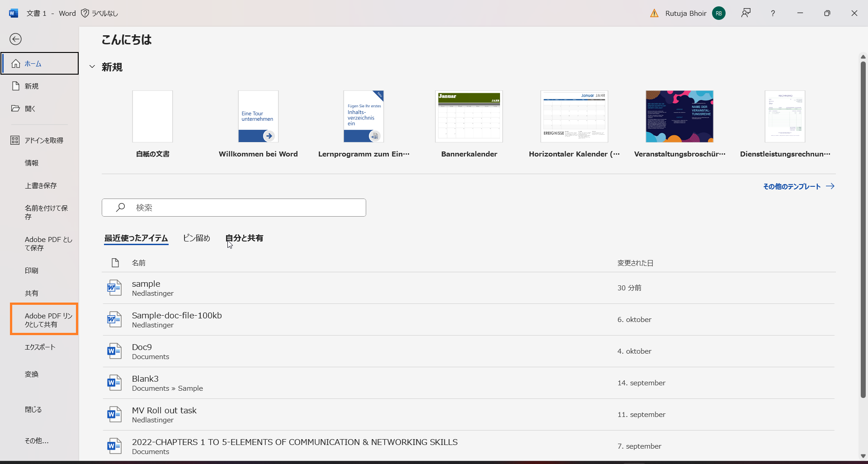The image size is (868, 464).
Task: Select 開く in the sidebar
Action: (x=40, y=109)
